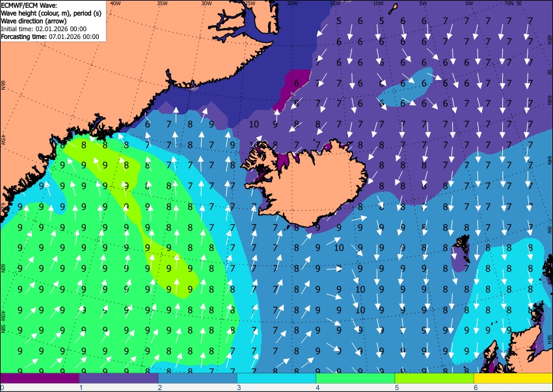This screenshot has width=553, height=392.
Task: Click the legend scale number 1
Action: click(81, 387)
